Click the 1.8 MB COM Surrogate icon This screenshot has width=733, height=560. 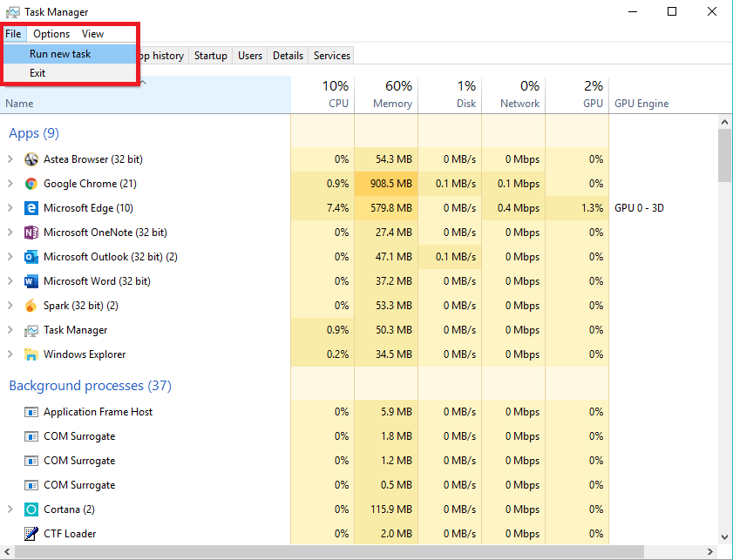tap(31, 436)
